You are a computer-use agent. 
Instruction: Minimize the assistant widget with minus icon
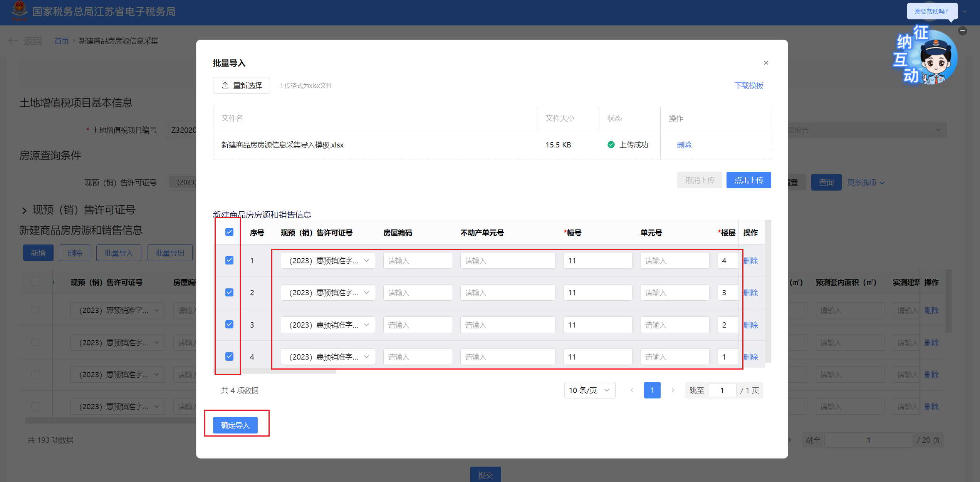[962, 31]
